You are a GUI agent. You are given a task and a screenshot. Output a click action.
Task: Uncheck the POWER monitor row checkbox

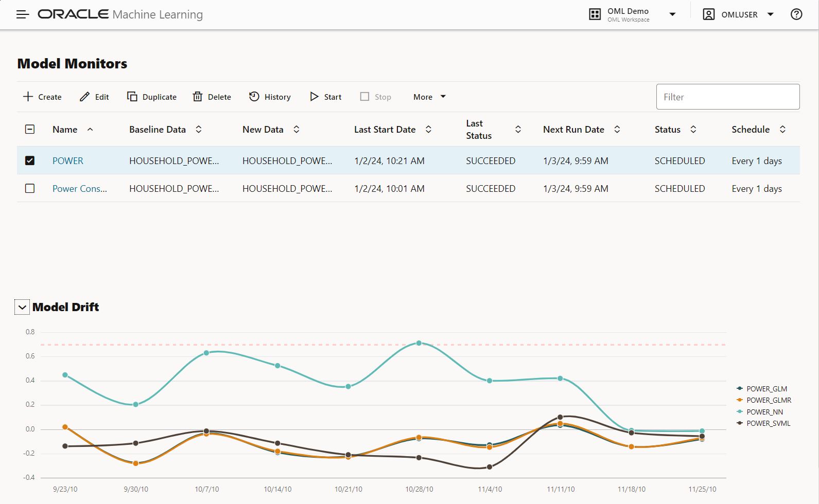point(30,160)
